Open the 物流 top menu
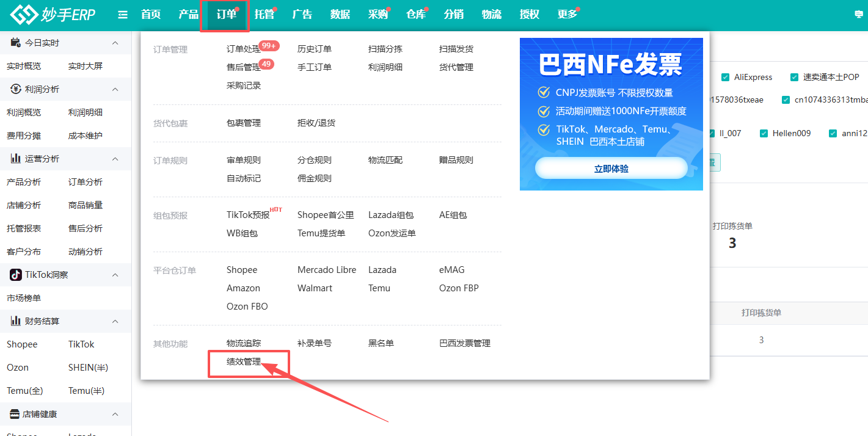The width and height of the screenshot is (868, 436). click(492, 15)
